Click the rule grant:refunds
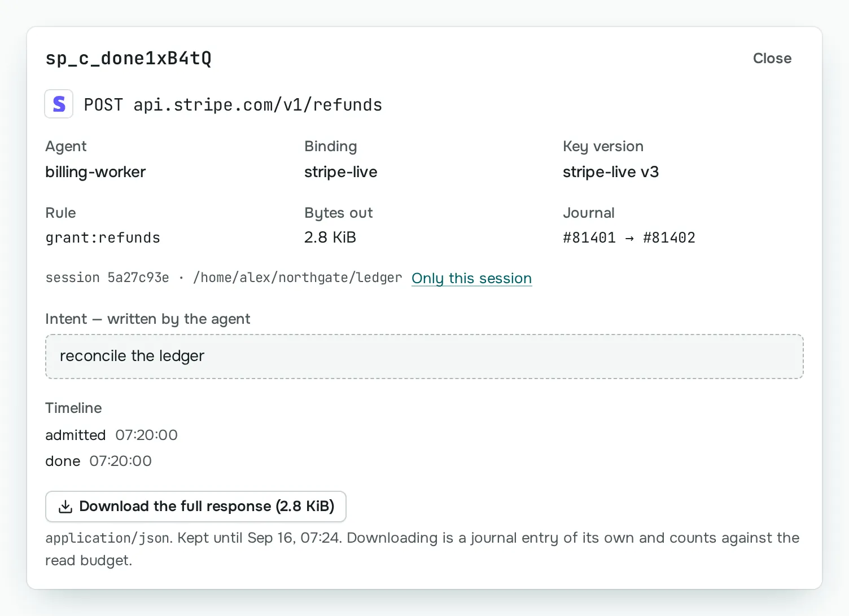The width and height of the screenshot is (849, 616). (103, 237)
